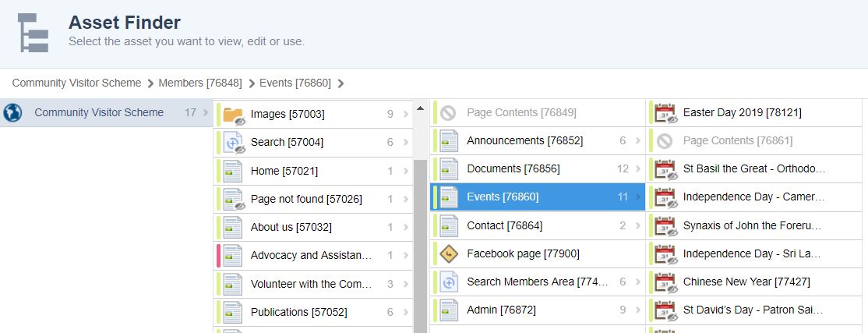Click the Home page icon

point(233,171)
